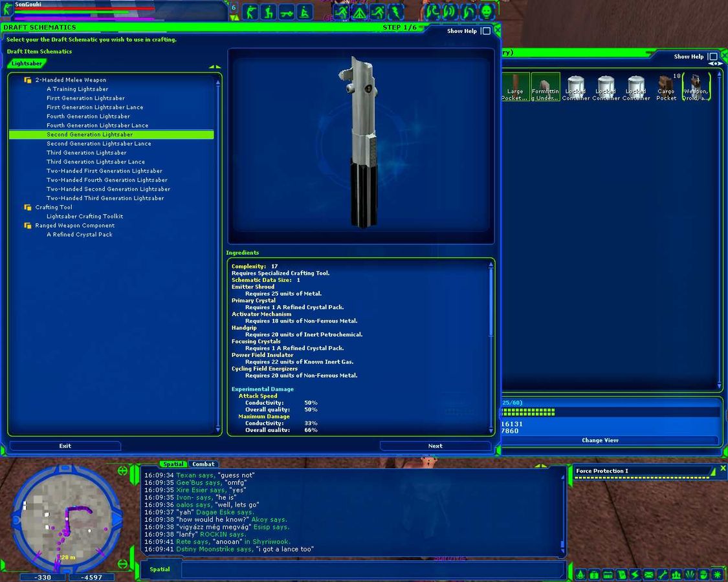The height and width of the screenshot is (582, 728).
Task: Click the kneeling posture toolbar icon
Action: [x=268, y=12]
